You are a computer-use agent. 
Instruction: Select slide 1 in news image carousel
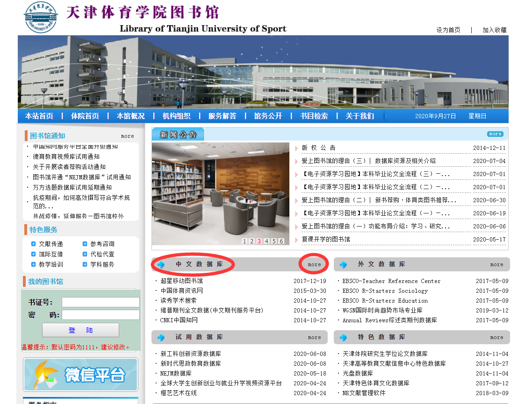(244, 241)
